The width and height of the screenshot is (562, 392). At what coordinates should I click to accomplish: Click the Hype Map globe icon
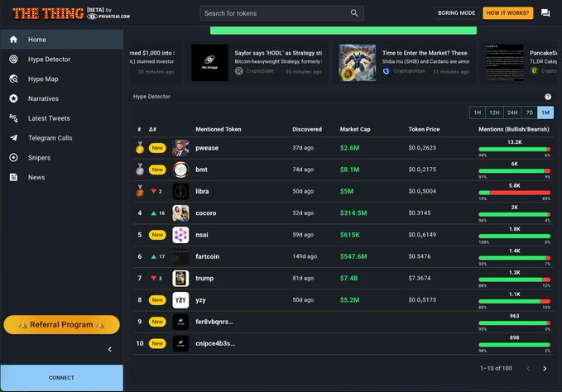pyautogui.click(x=13, y=79)
